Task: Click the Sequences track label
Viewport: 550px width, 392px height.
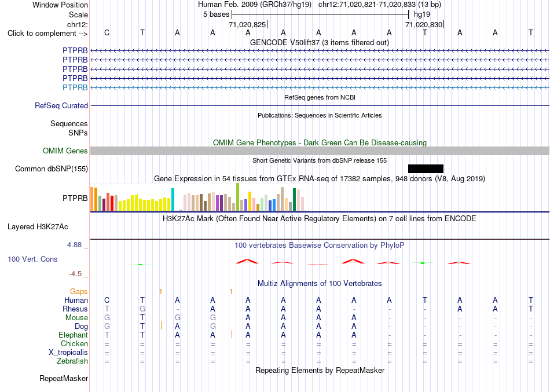Action: [x=69, y=123]
